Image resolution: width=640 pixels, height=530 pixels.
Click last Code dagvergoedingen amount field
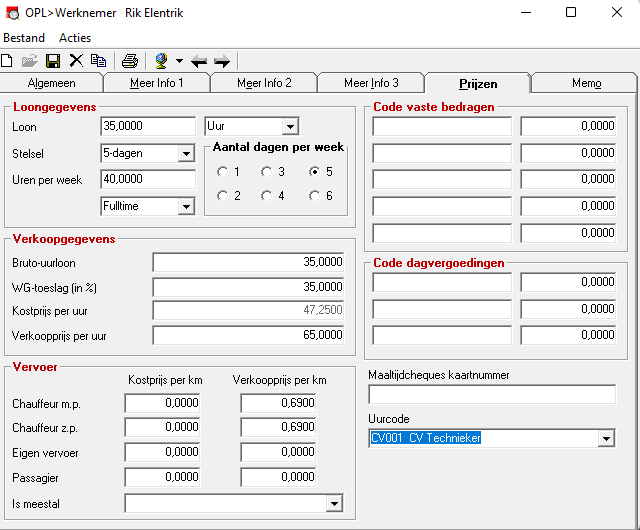coord(568,335)
